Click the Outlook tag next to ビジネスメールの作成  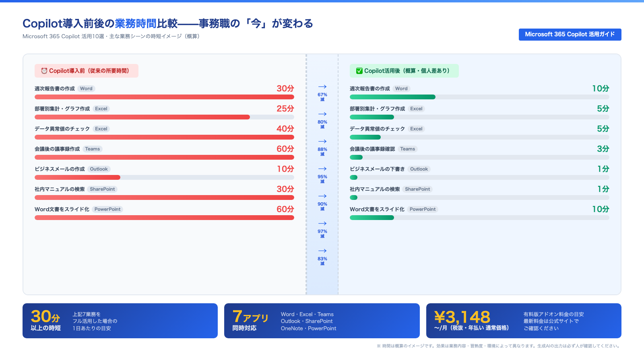click(x=99, y=169)
